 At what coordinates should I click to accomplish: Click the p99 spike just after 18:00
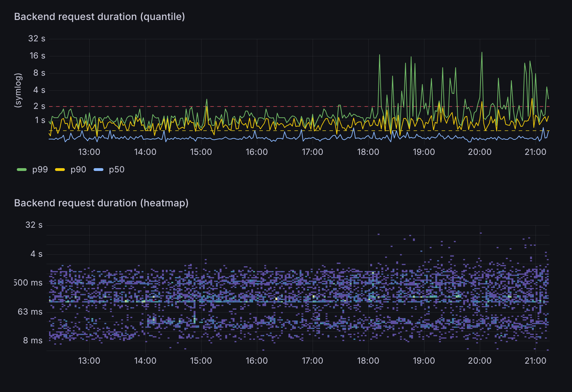click(x=380, y=56)
